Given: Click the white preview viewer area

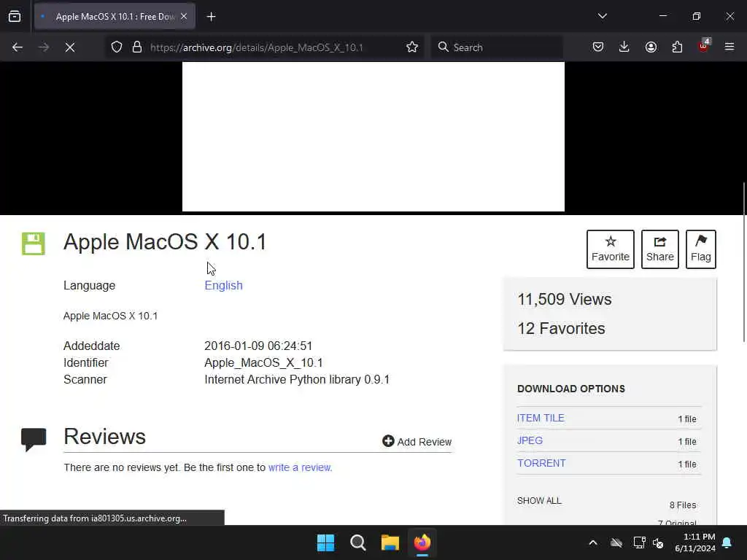Looking at the screenshot, I should [x=373, y=136].
